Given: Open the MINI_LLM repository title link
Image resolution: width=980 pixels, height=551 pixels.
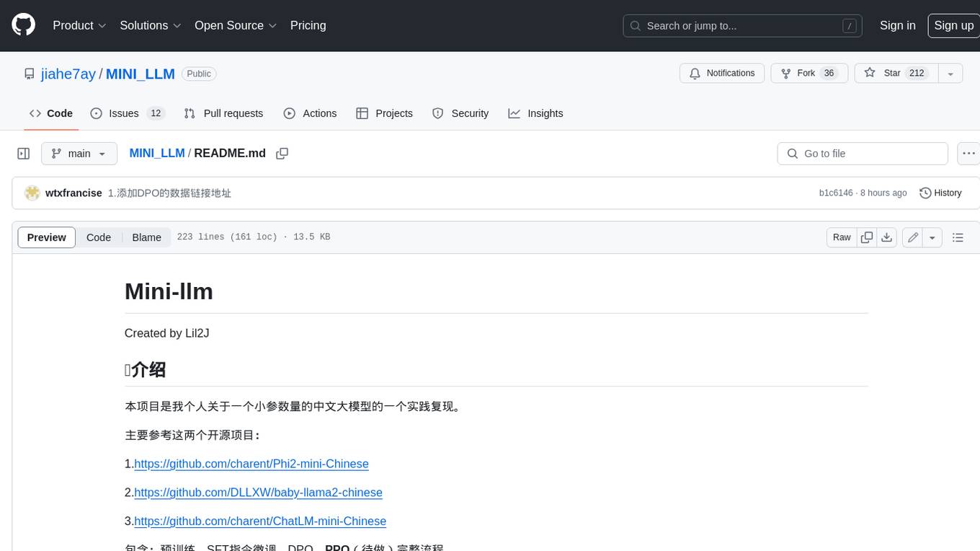Looking at the screenshot, I should coord(141,74).
